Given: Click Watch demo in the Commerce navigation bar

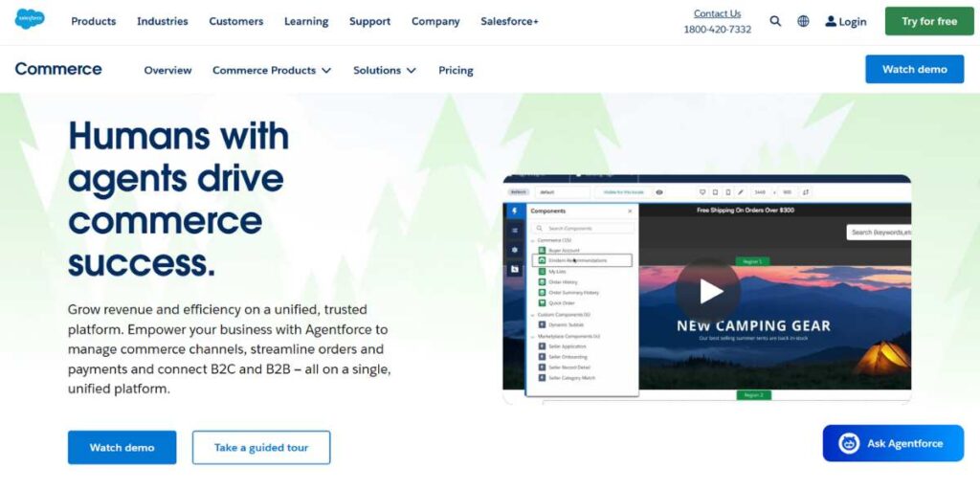Looking at the screenshot, I should coord(914,69).
